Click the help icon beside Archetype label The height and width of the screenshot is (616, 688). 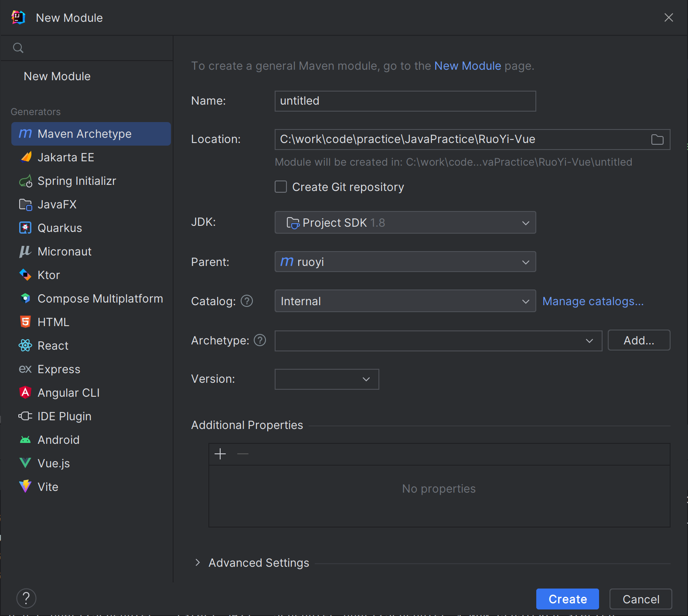[260, 340]
